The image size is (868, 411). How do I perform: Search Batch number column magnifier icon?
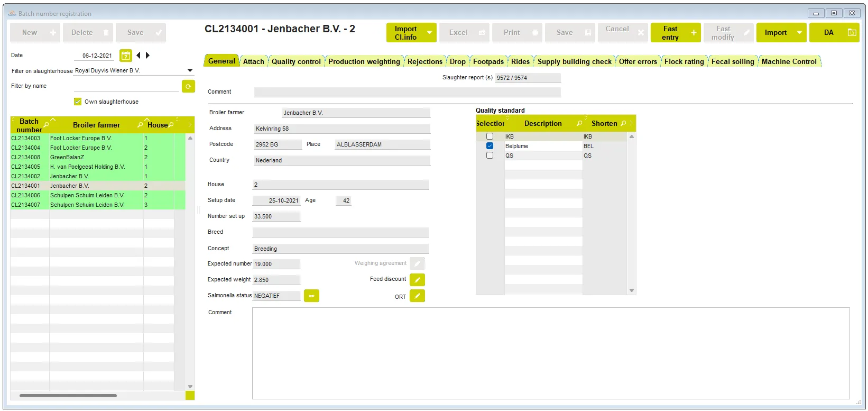47,125
